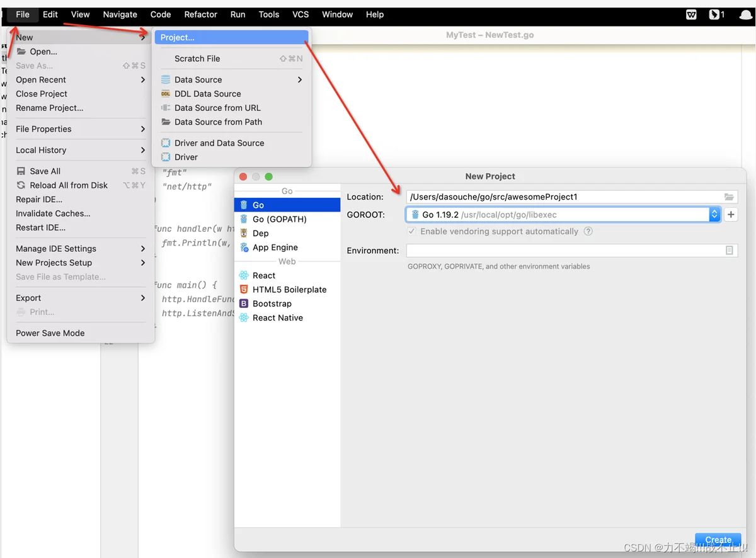
Task: Expand the Local History submenu
Action: coord(144,150)
